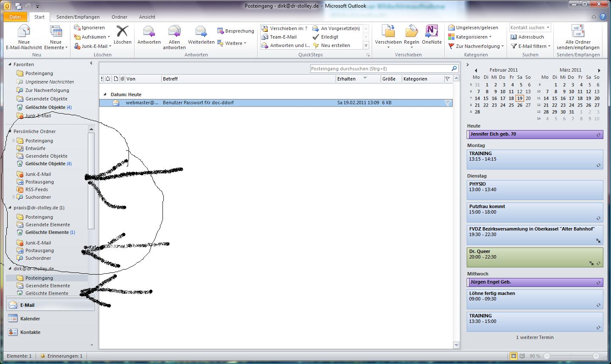Image resolution: width=611 pixels, height=364 pixels.
Task: Sort the message list by the Betreff column
Action: 249,79
